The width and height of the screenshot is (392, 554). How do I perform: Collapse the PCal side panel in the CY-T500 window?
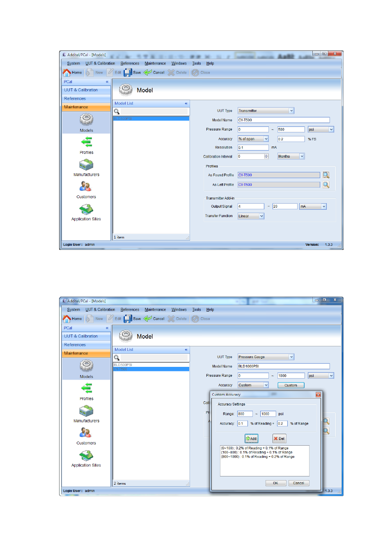pyautogui.click(x=107, y=82)
